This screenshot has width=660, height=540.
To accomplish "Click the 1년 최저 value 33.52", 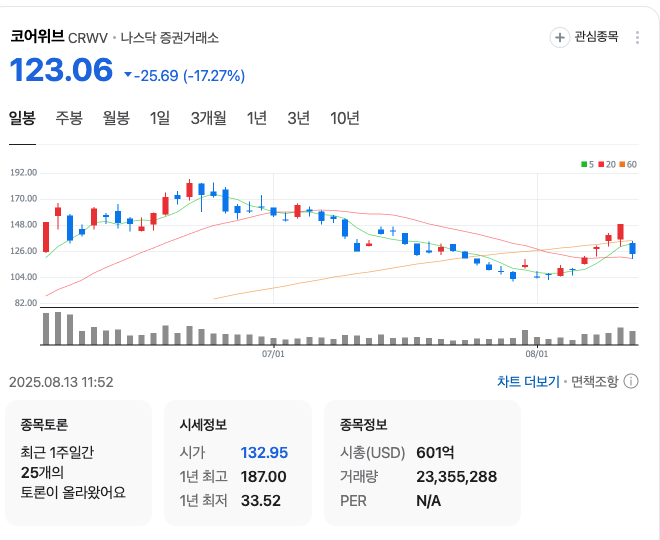I will coord(261,501).
